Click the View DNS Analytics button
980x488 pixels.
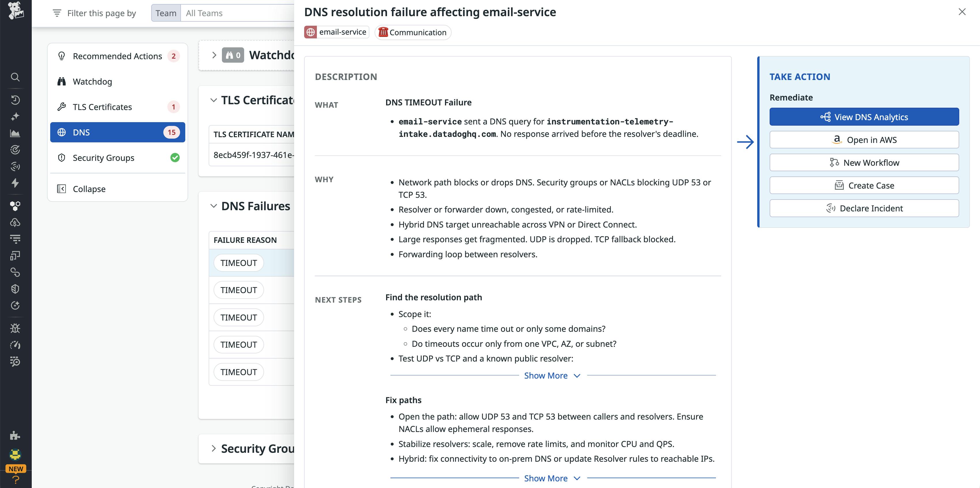click(864, 117)
